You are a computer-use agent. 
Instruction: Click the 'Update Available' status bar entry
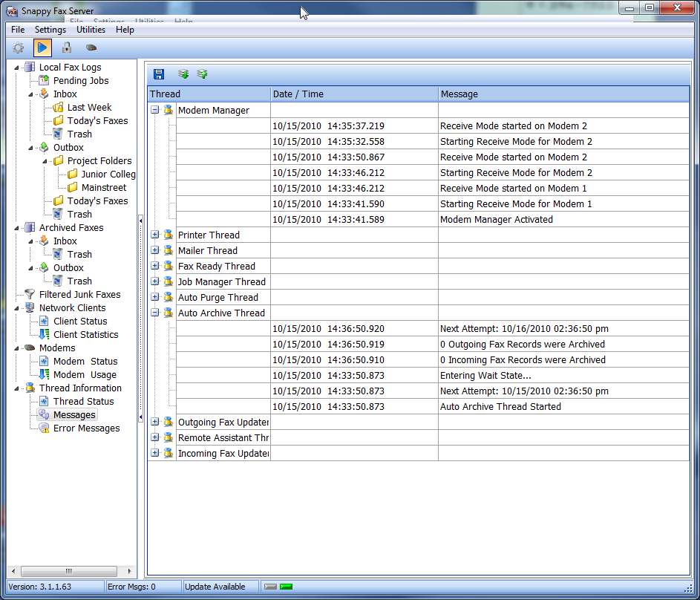(215, 587)
